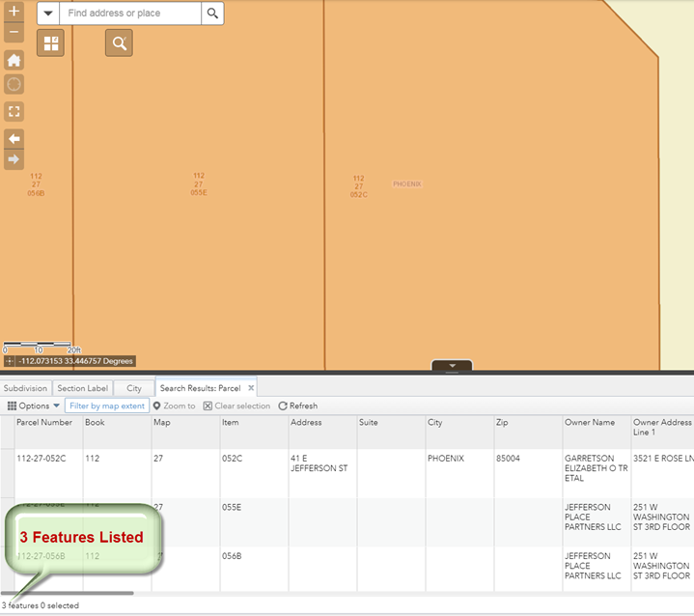Collapse the attribute table panel
The width and height of the screenshot is (694, 616).
[x=451, y=366]
